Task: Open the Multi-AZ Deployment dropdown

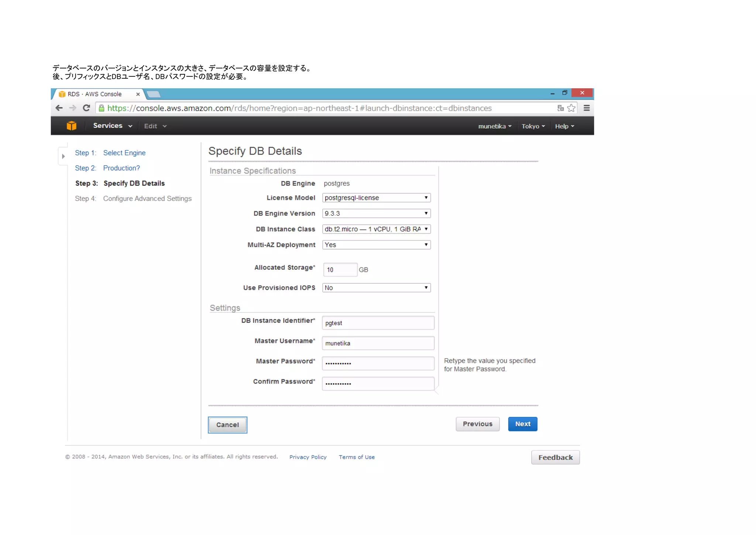Action: coord(376,245)
